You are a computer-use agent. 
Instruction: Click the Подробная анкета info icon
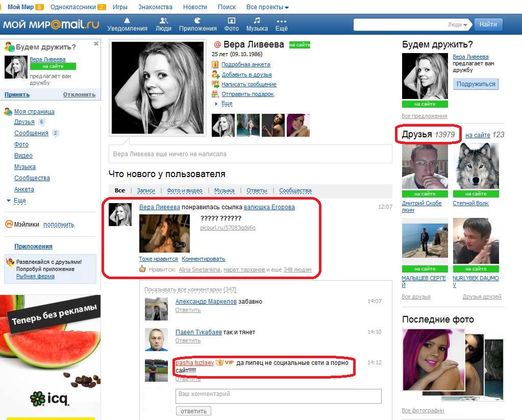coord(215,64)
